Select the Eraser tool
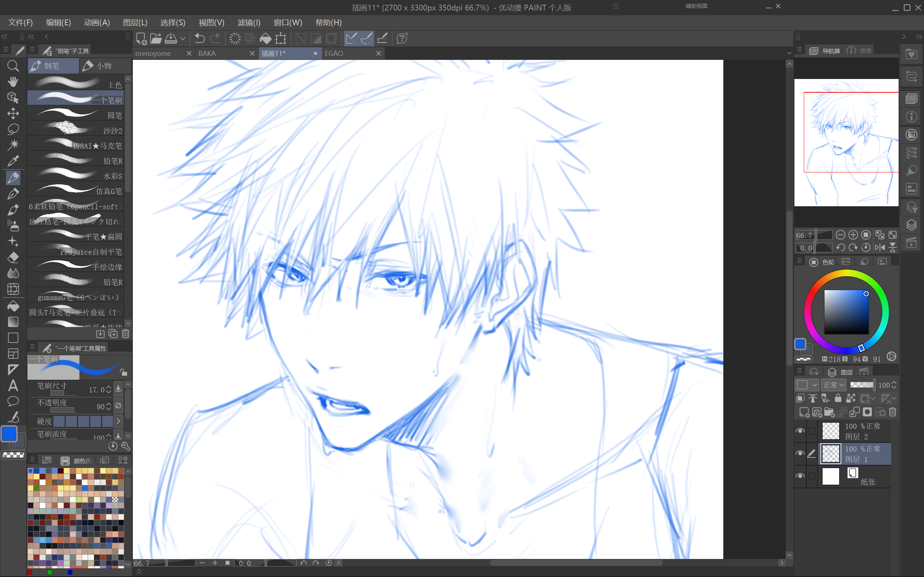This screenshot has width=924, height=577. [x=13, y=257]
